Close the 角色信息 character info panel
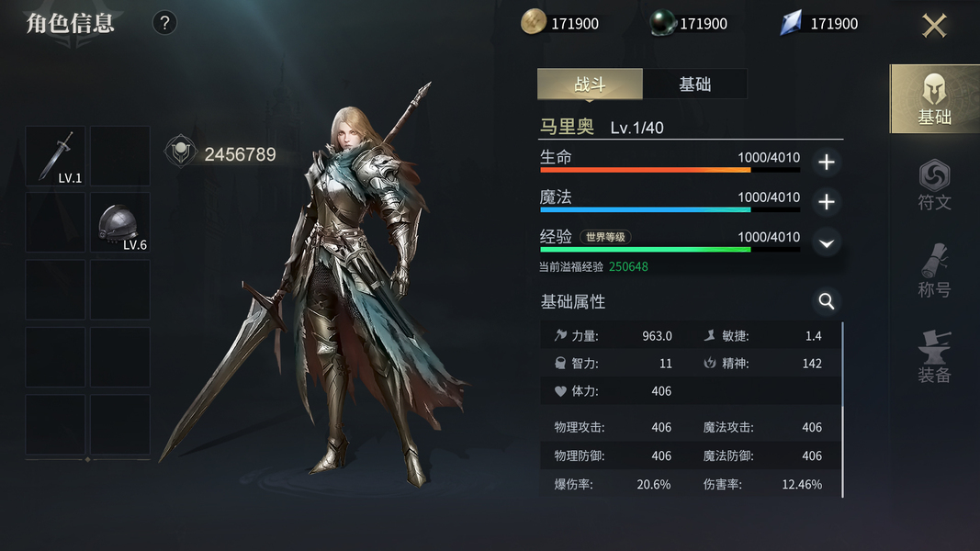The height and width of the screenshot is (551, 980). [934, 26]
